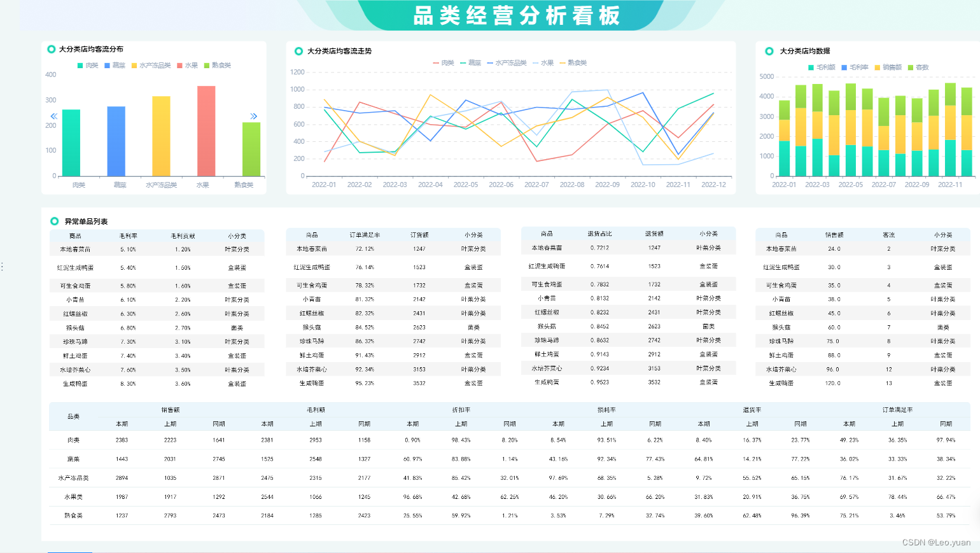This screenshot has height=553, width=980.
Task: Click the 0.9523 return ratio cell
Action: [599, 382]
